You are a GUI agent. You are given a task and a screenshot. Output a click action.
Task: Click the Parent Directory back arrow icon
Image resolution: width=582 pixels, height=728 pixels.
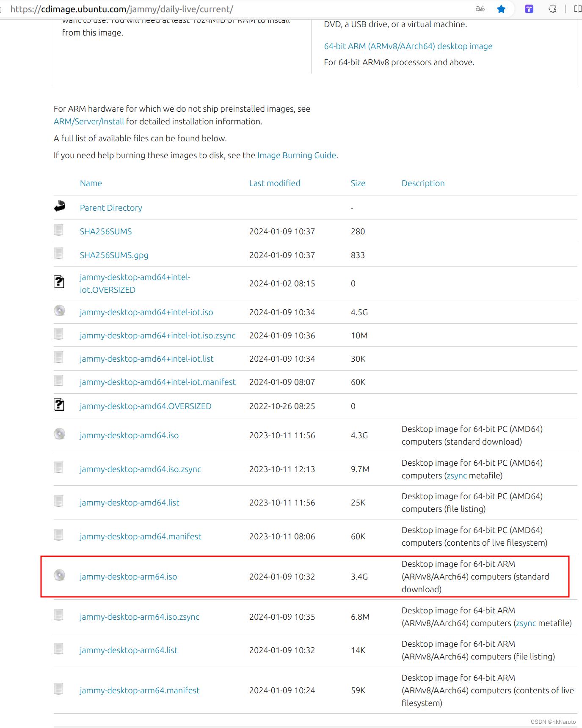(60, 206)
